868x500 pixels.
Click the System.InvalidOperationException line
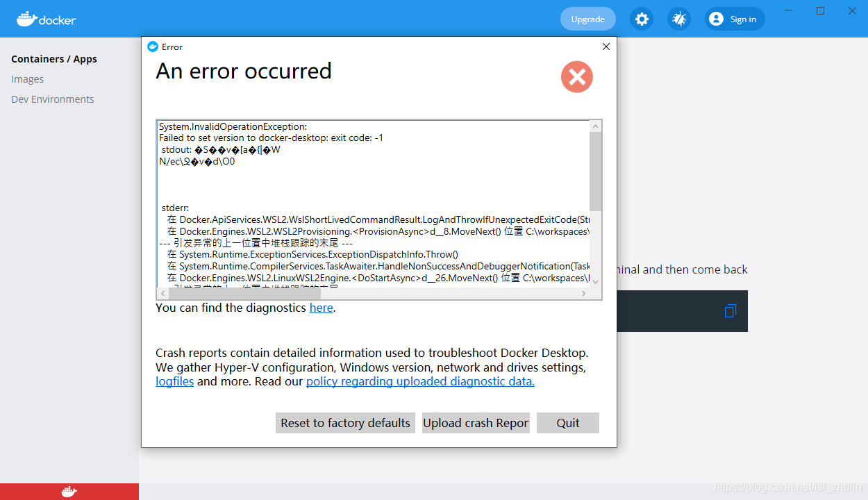click(x=233, y=126)
